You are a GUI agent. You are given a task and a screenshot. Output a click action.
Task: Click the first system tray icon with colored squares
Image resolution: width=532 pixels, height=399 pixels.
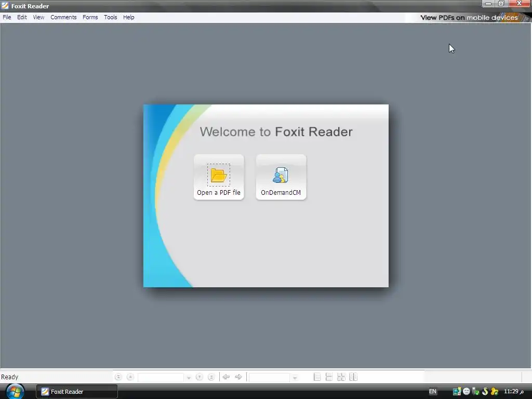pyautogui.click(x=457, y=392)
